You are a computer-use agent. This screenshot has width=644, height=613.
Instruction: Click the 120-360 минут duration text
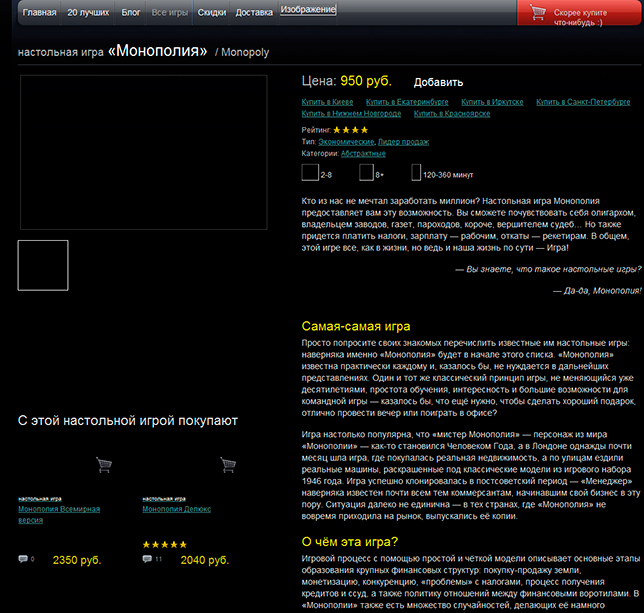(448, 175)
